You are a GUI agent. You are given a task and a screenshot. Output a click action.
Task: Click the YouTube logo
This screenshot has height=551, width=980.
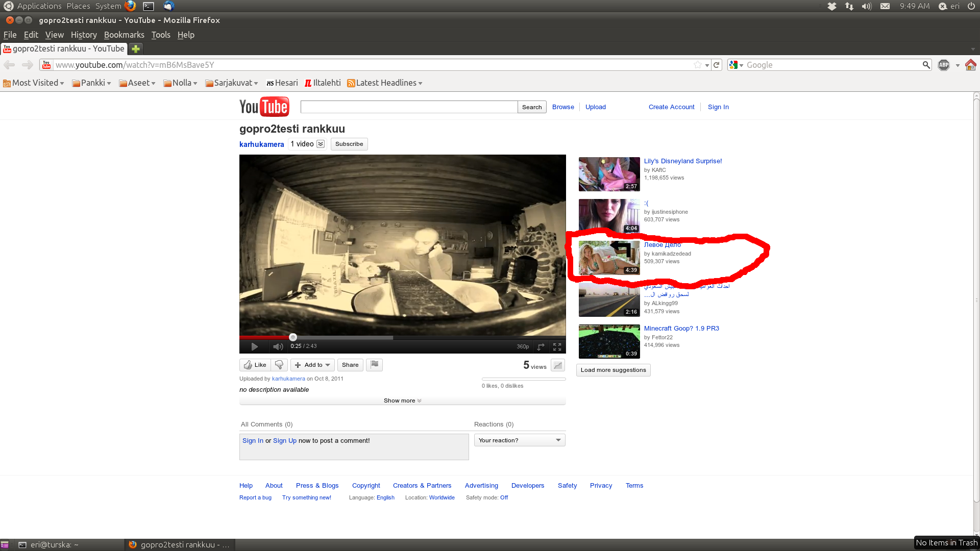point(264,107)
